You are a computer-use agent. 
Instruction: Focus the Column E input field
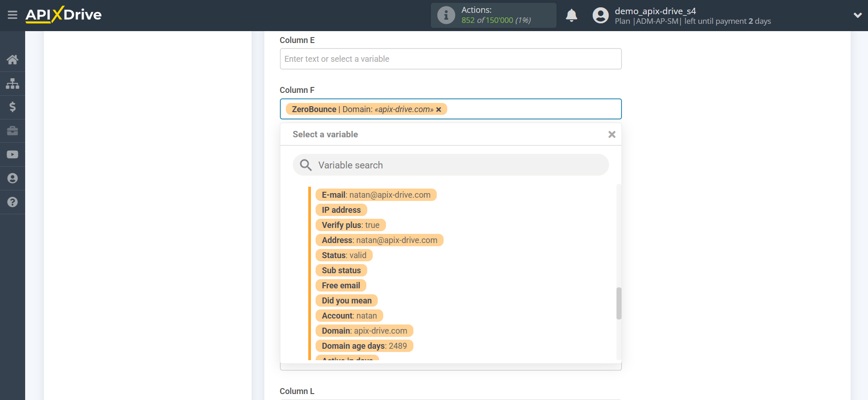pos(450,59)
